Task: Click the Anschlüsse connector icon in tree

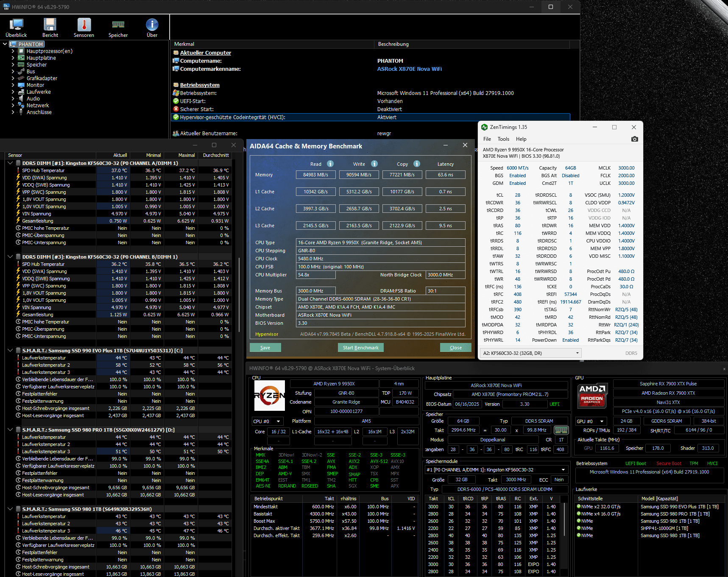Action: pos(21,112)
